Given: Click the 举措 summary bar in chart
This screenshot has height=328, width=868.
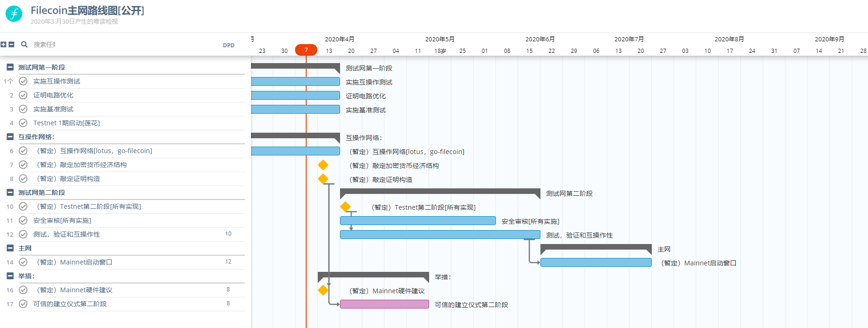Looking at the screenshot, I should pyautogui.click(x=373, y=275).
